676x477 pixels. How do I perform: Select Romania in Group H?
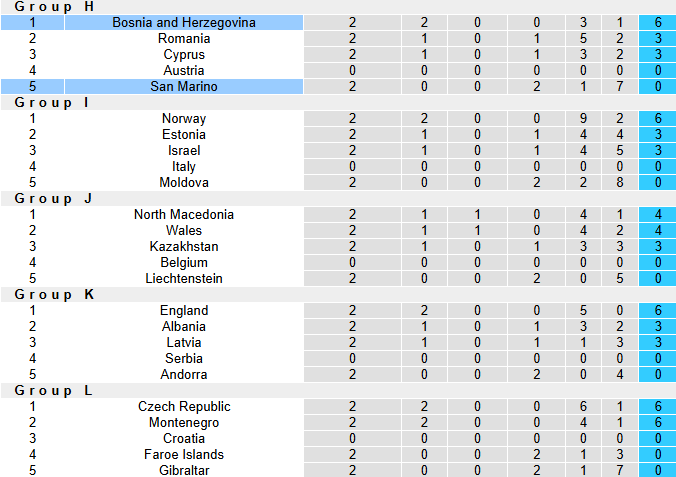[184, 38]
